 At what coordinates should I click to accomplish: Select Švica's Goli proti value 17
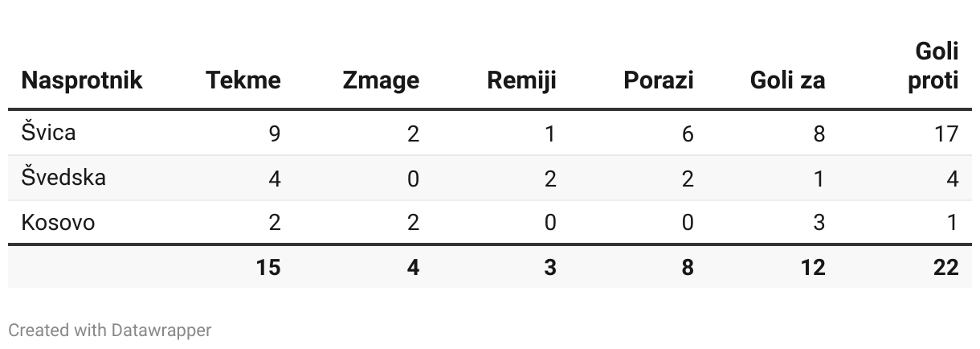[x=946, y=133]
